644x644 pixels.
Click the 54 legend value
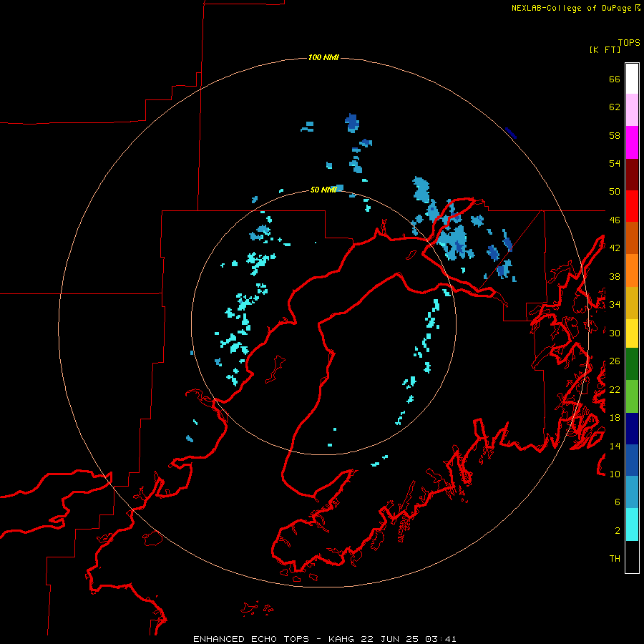[615, 163]
